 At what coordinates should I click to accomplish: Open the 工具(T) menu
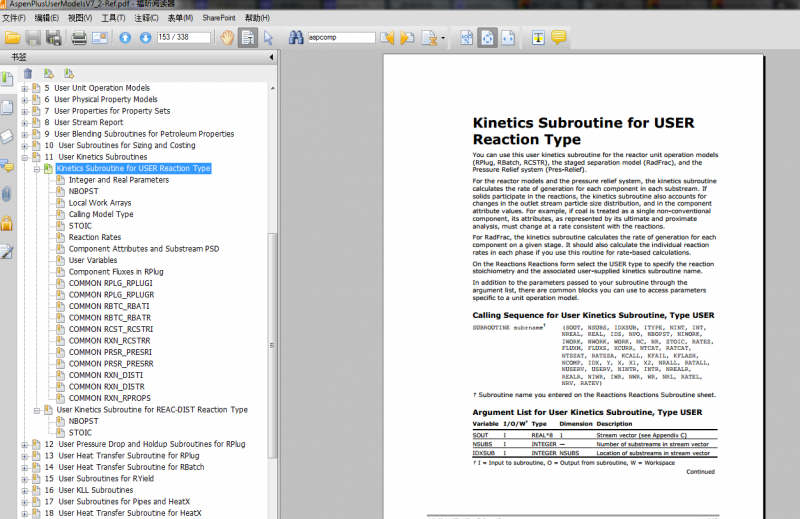click(x=113, y=18)
